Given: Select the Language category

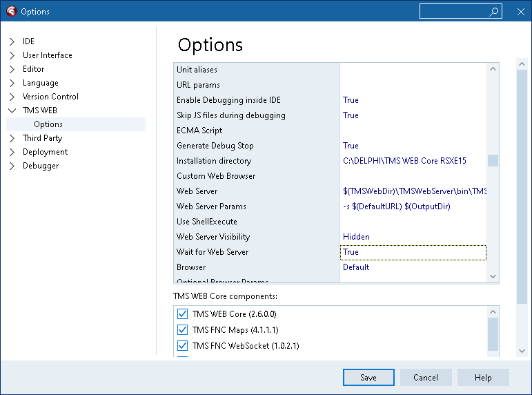Looking at the screenshot, I should pos(41,83).
